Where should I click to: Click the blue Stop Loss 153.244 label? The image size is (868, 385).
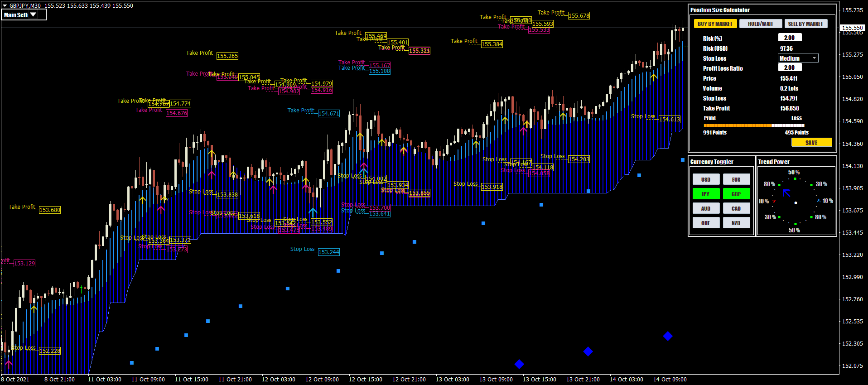tap(328, 252)
